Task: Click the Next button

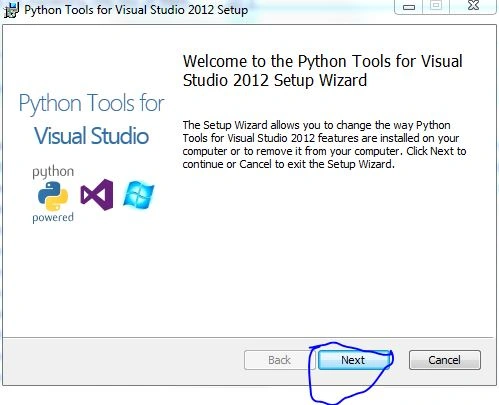Action: click(355, 360)
